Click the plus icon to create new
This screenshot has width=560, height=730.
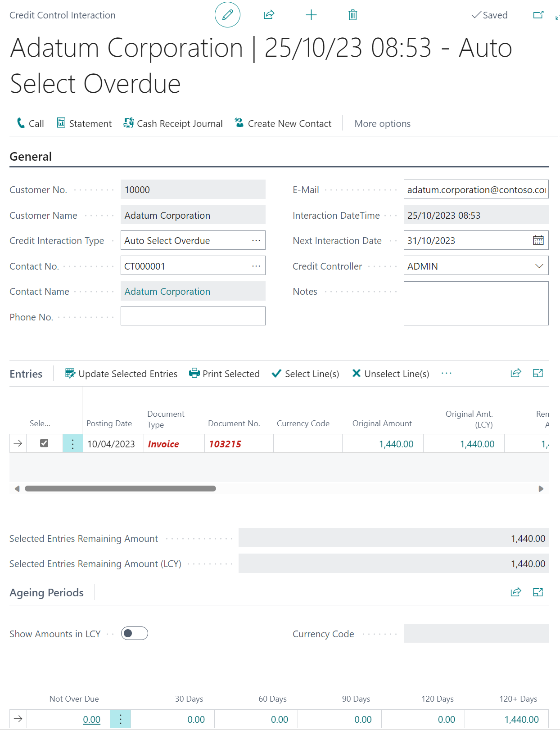(x=311, y=15)
